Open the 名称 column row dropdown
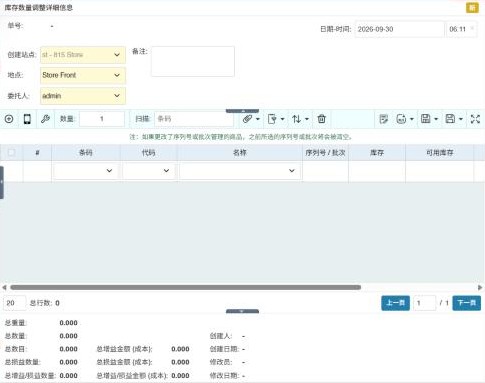 (x=240, y=171)
